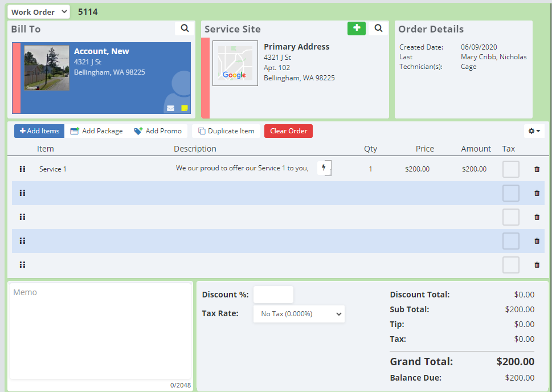Open the yellow note icon on account card

(185, 108)
